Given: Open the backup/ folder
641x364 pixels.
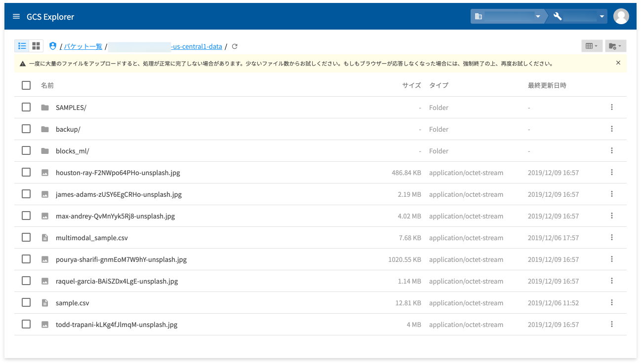Looking at the screenshot, I should pyautogui.click(x=68, y=129).
